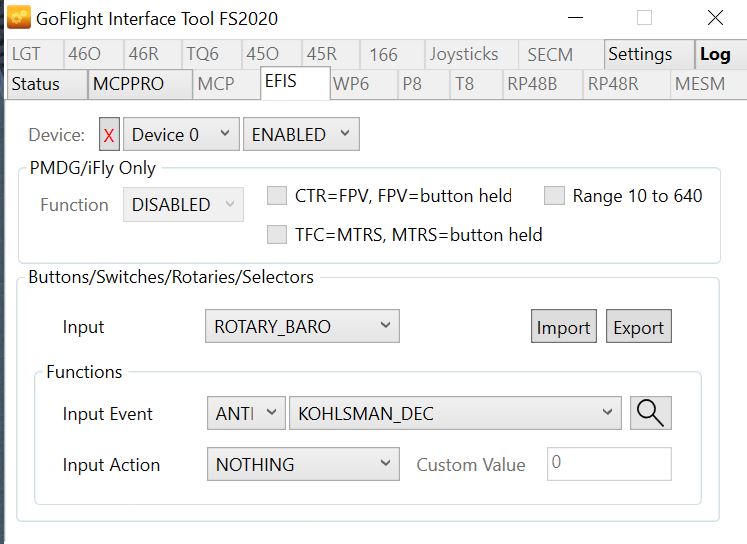Enable CTR=FPV, FPV=button held checkbox

tap(277, 196)
